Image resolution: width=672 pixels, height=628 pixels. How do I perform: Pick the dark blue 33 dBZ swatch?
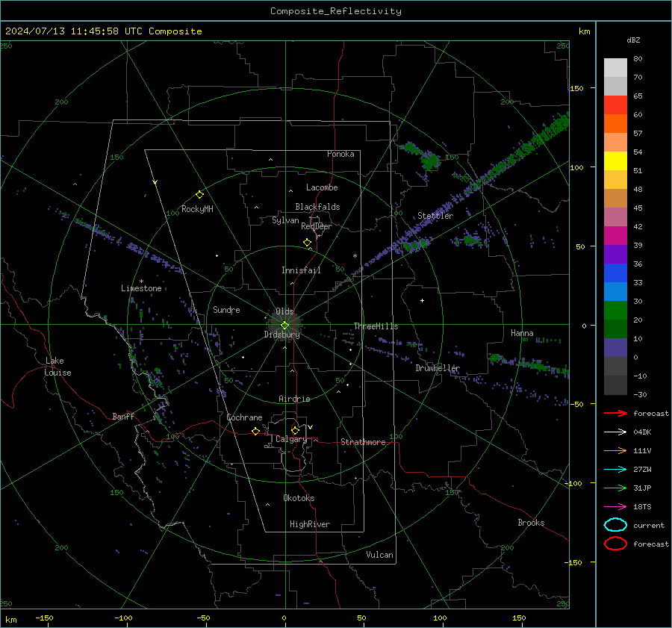point(615,273)
